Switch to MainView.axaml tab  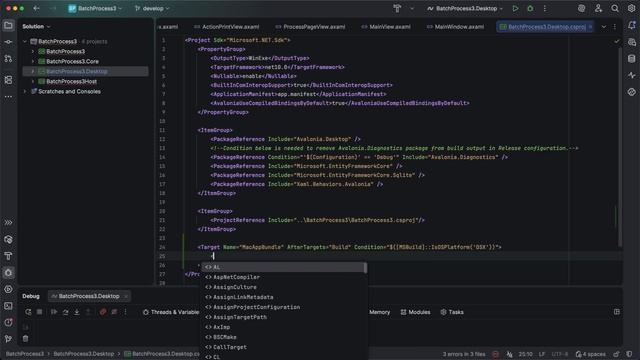(386, 27)
